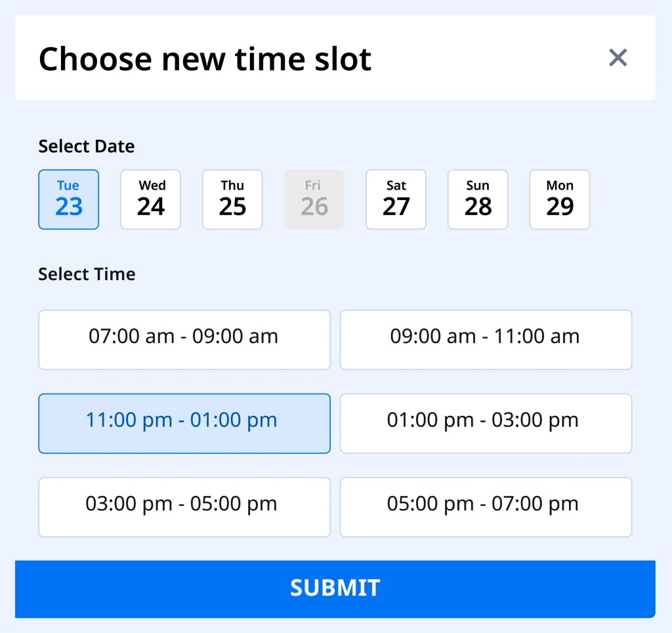The width and height of the screenshot is (672, 633).
Task: Choose Thursday 25 date tile
Action: [x=232, y=199]
